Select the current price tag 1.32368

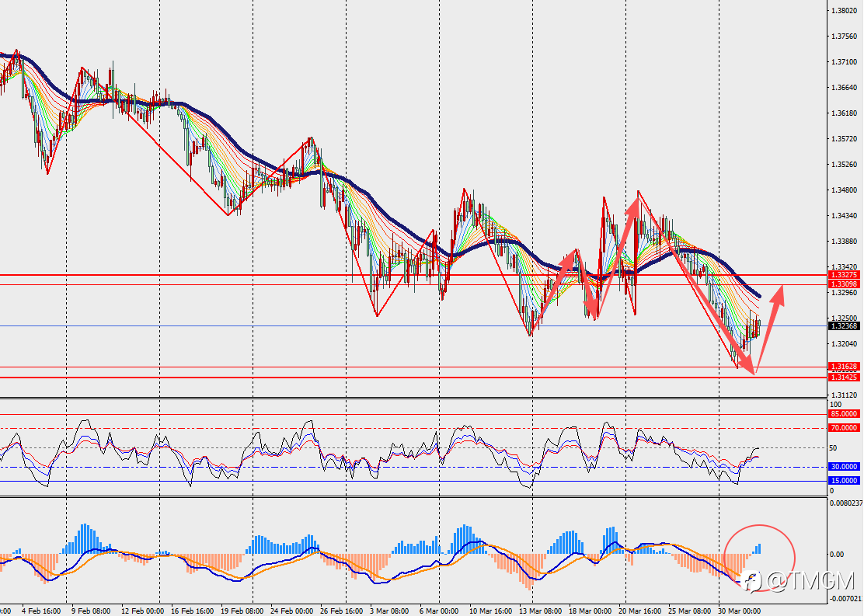pyautogui.click(x=844, y=325)
